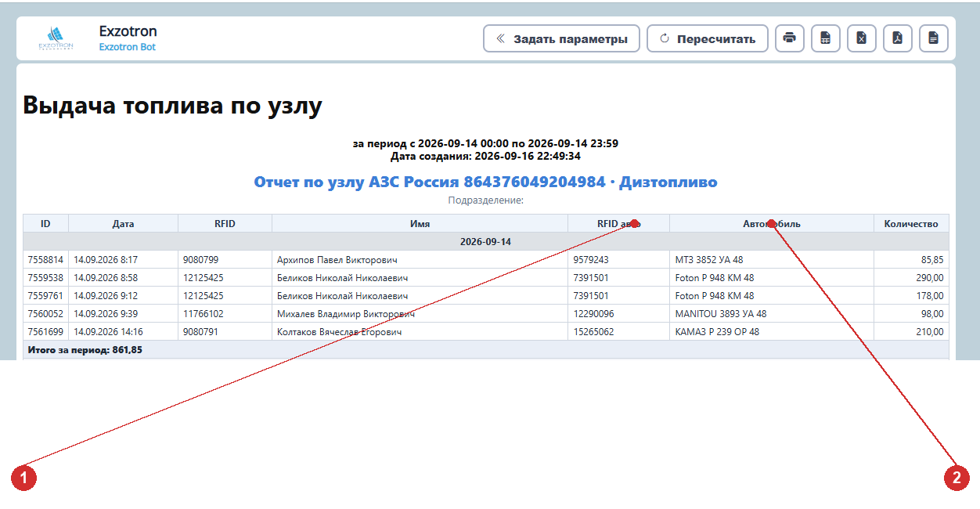Print the fuel report via printer icon
The width and height of the screenshot is (980, 509).
[789, 38]
